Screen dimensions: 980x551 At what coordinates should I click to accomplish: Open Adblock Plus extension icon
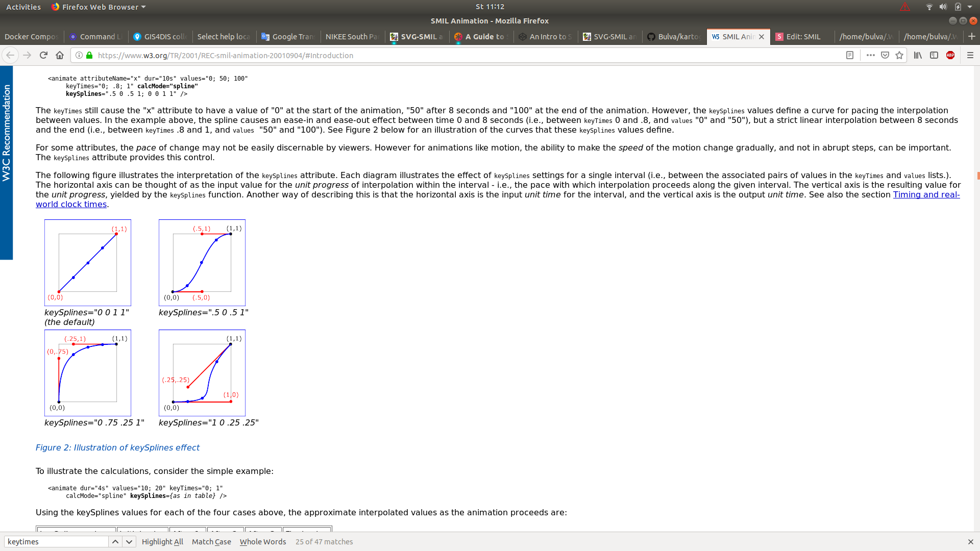(x=950, y=55)
